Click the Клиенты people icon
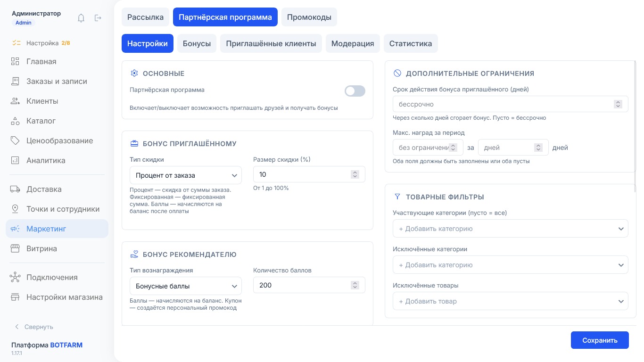This screenshot has width=644, height=362. click(x=15, y=101)
